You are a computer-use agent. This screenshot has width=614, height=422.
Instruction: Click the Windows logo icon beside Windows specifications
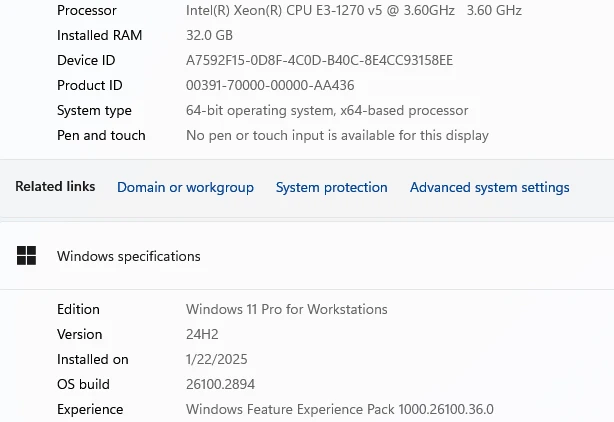[x=26, y=256]
